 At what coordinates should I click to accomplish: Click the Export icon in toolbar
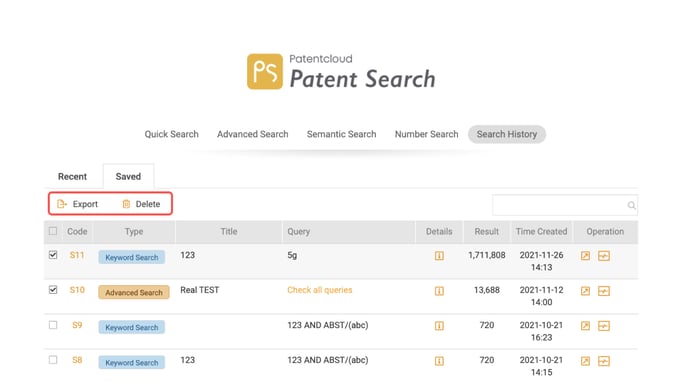62,204
